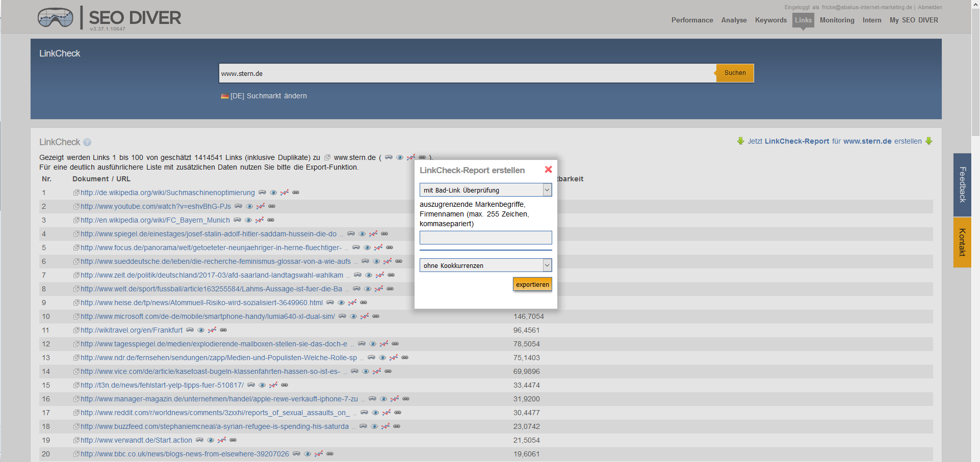Open the Performance menu

692,20
